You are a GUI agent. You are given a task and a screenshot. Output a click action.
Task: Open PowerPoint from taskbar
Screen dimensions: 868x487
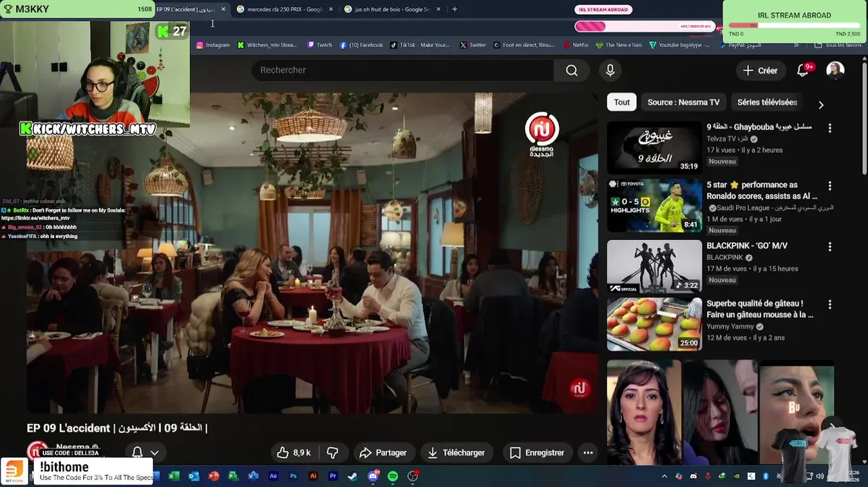(214, 476)
